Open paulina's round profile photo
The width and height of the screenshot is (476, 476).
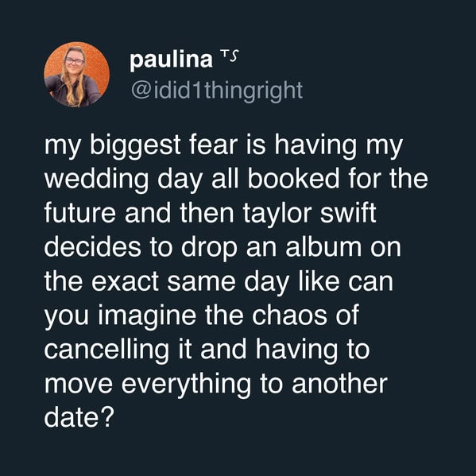pyautogui.click(x=77, y=75)
